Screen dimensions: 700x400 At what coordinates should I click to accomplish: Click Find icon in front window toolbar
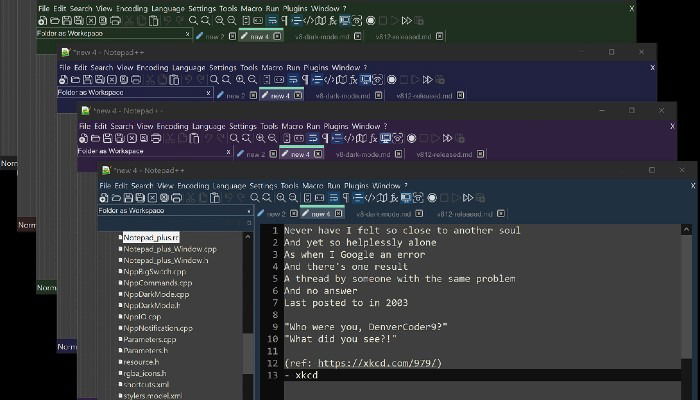tap(254, 198)
